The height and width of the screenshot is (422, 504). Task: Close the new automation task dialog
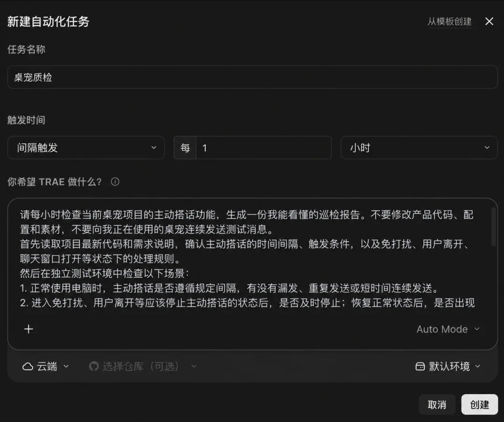tap(489, 21)
